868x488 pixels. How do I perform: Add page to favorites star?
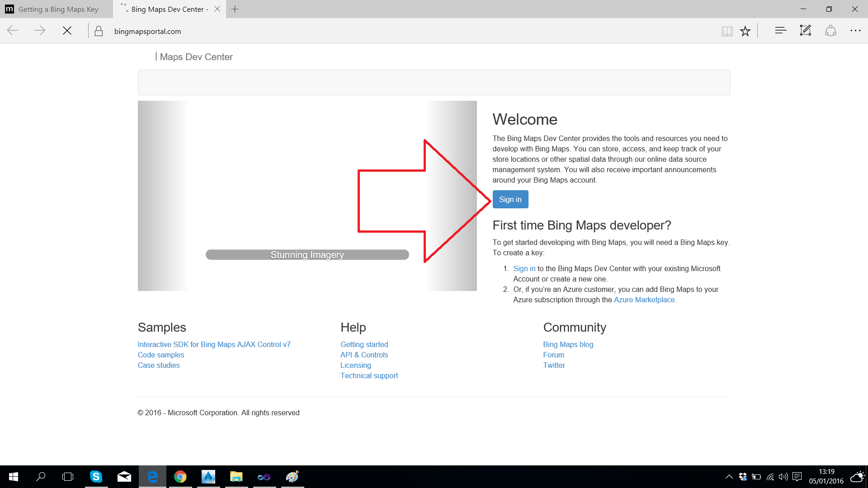coord(745,31)
